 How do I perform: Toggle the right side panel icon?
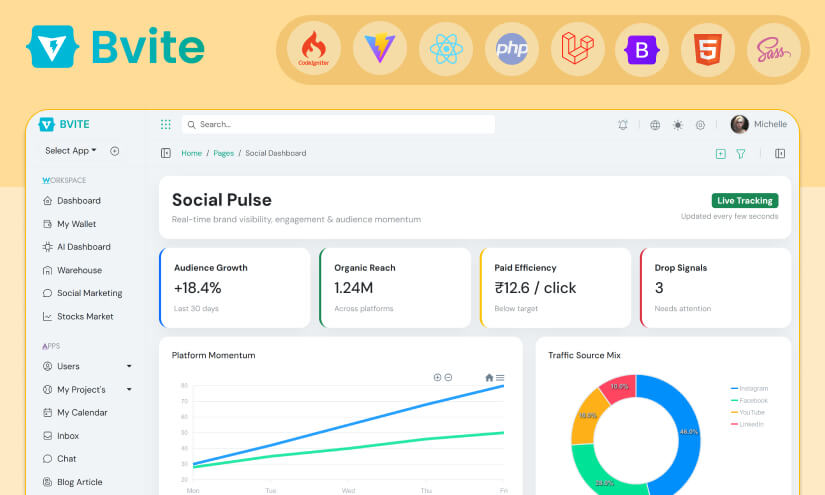tap(780, 153)
